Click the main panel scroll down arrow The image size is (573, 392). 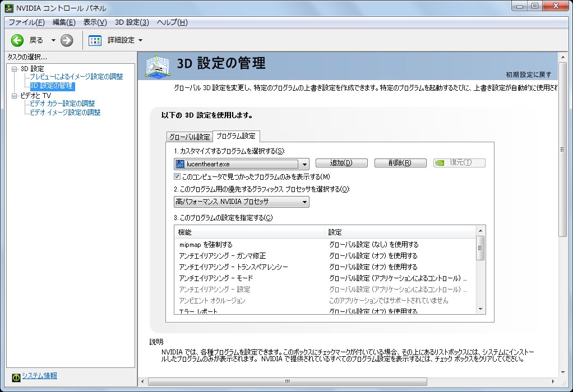click(x=563, y=372)
